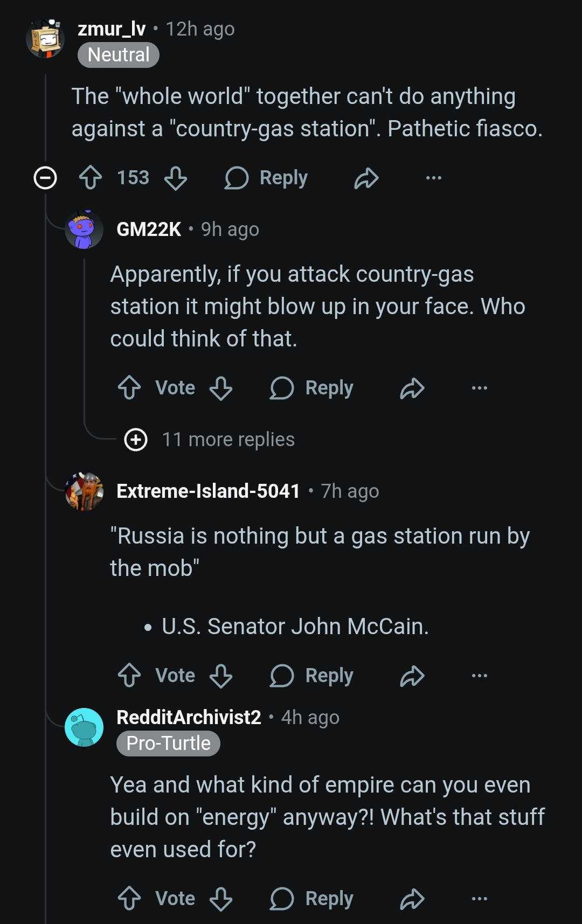This screenshot has width=582, height=924.
Task: Downvote GM22K's reply
Action: coord(221,388)
